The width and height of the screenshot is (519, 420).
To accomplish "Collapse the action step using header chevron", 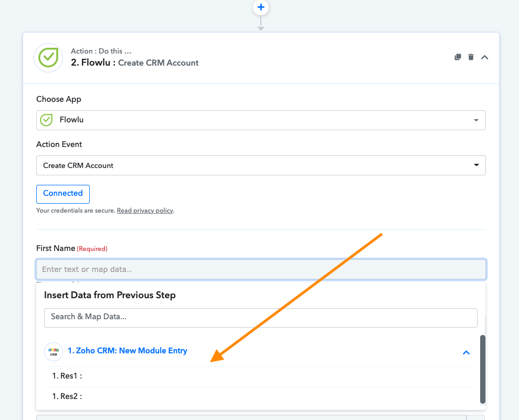I will (484, 57).
